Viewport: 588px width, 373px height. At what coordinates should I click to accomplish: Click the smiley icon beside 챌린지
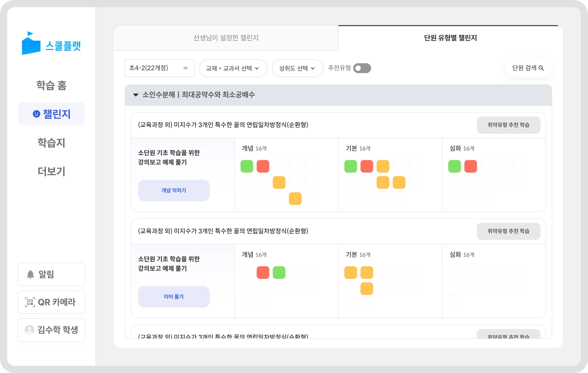[x=36, y=114]
